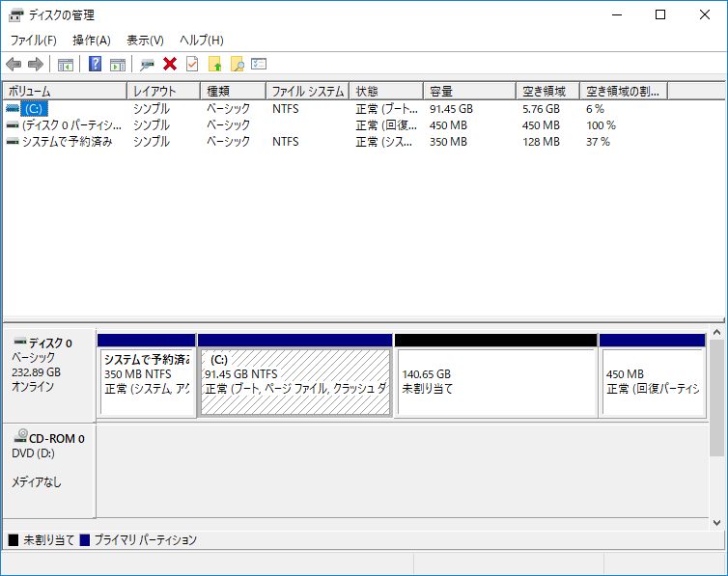The height and width of the screenshot is (576, 728).
Task: Sort by レイアウト column header
Action: [164, 92]
